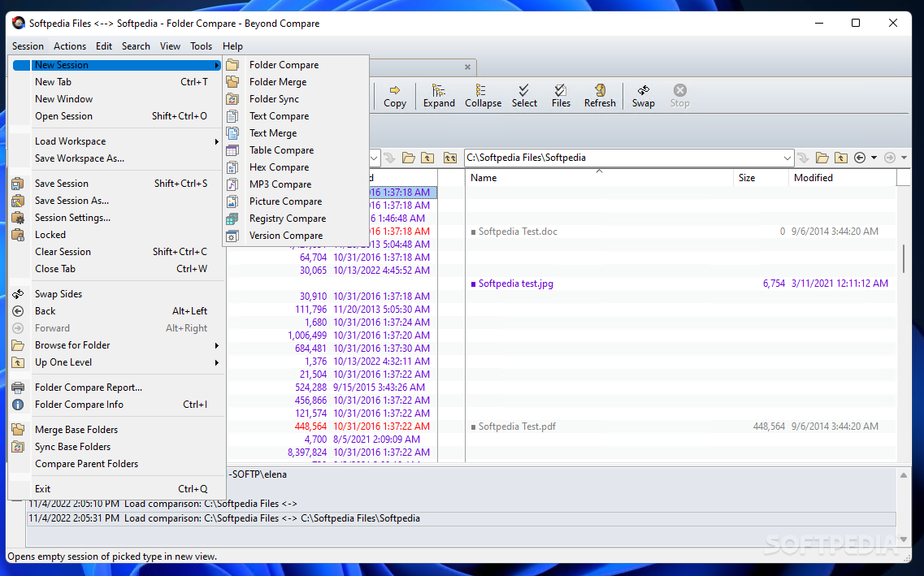Click Merge Base Folders menu item
The image size is (924, 576).
117,430
